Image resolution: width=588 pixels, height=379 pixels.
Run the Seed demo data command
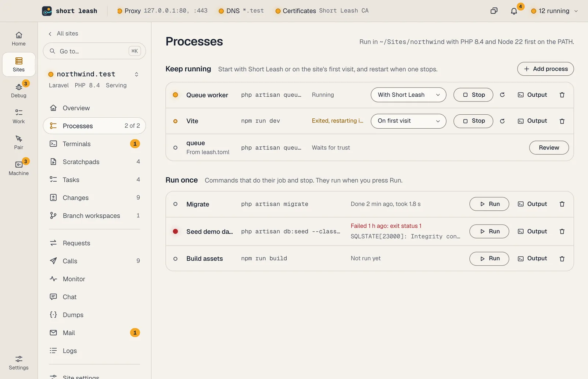click(489, 231)
